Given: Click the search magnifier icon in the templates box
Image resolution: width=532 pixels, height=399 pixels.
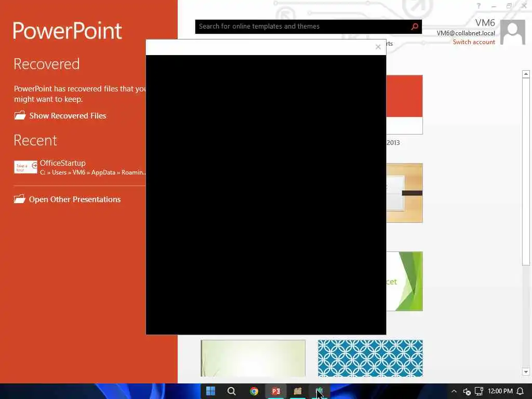Looking at the screenshot, I should coord(415,26).
